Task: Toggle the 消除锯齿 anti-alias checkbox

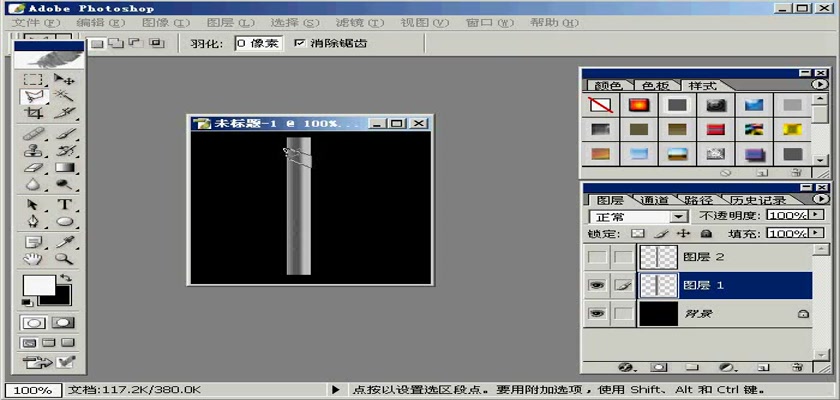Action: click(299, 43)
